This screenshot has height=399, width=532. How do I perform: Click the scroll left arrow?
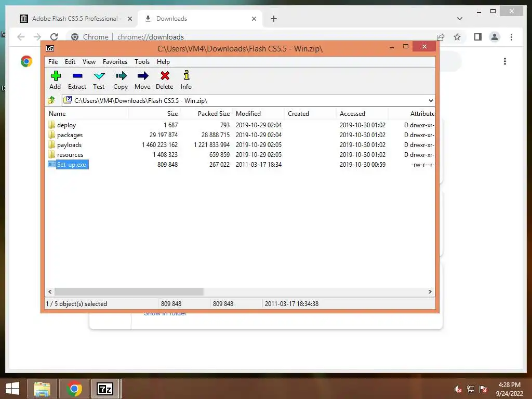pos(50,292)
